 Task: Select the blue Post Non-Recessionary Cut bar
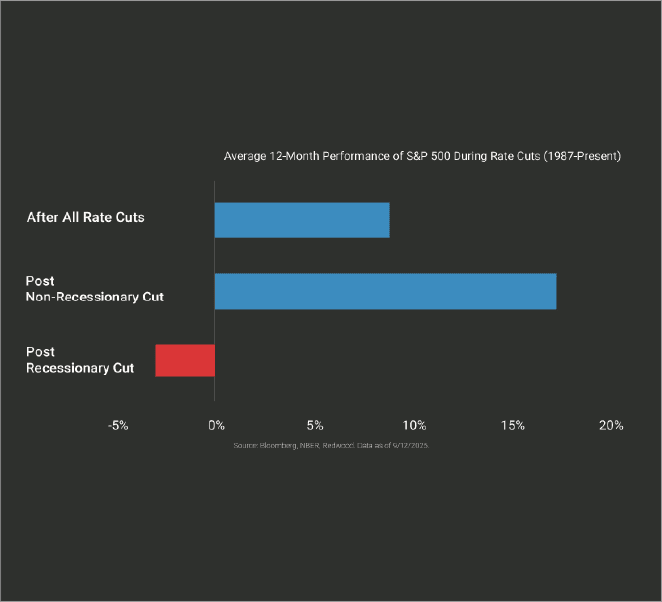pos(385,290)
